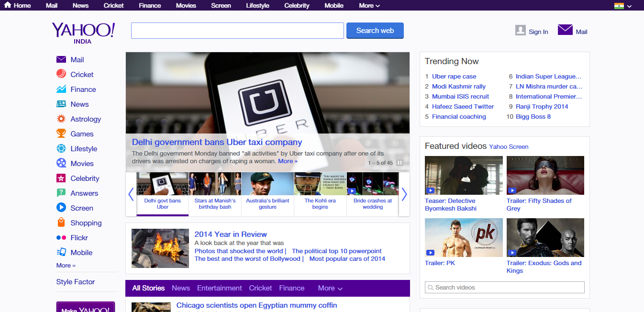This screenshot has width=644, height=312.
Task: Open trending topic Uber rape case
Action: coord(454,76)
